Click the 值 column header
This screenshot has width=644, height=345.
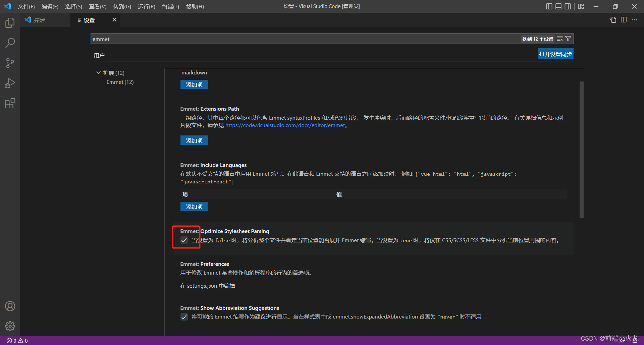[339, 194]
